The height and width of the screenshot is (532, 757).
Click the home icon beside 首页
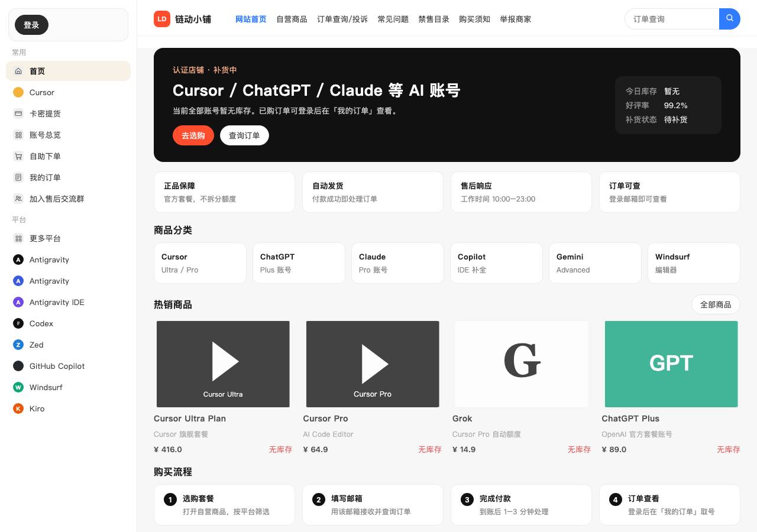click(x=18, y=71)
